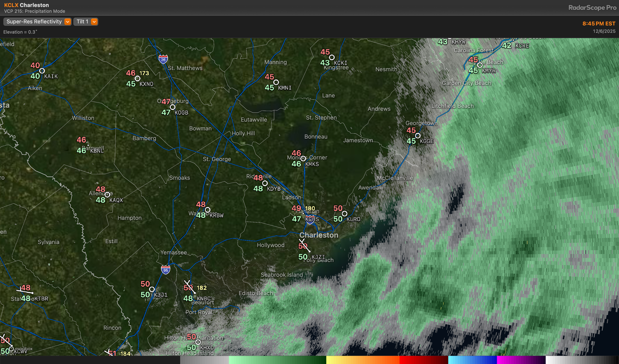
Task: Click the Charleston city label on map
Action: click(319, 235)
